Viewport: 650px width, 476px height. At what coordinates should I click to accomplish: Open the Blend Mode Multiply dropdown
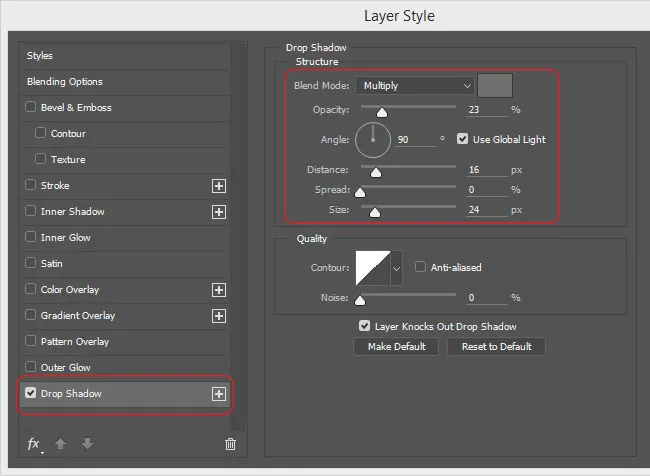[415, 86]
